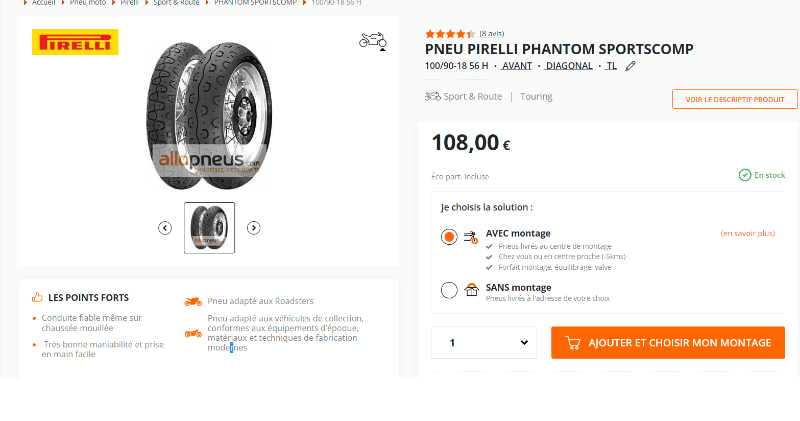The width and height of the screenshot is (800, 421).
Task: Click the thumbs-up icon by Les Points Forts
Action: click(37, 297)
